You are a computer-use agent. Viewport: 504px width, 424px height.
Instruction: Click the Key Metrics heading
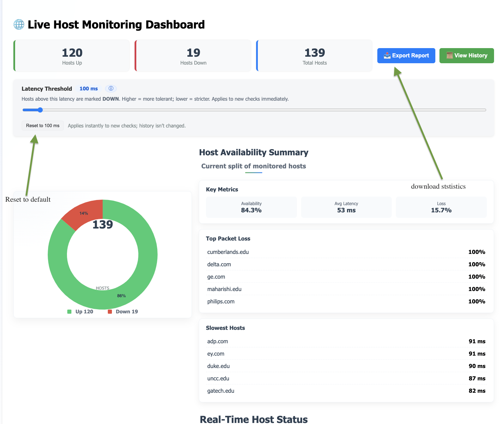pos(222,189)
